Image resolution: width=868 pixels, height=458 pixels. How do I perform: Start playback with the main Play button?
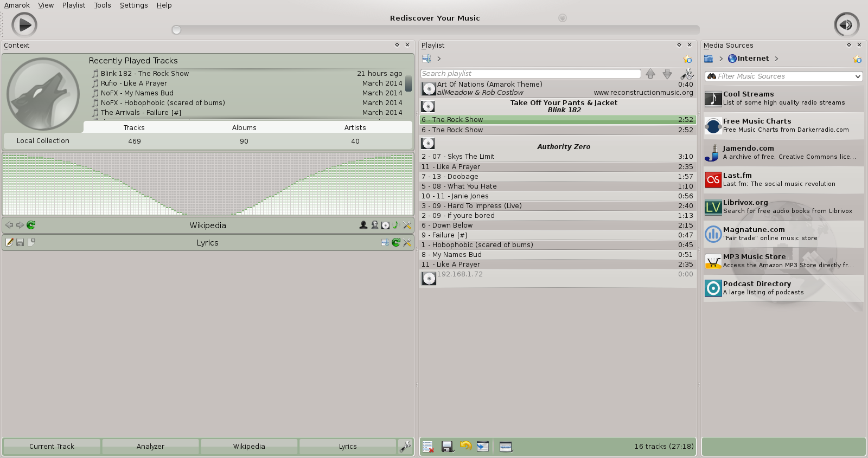24,25
